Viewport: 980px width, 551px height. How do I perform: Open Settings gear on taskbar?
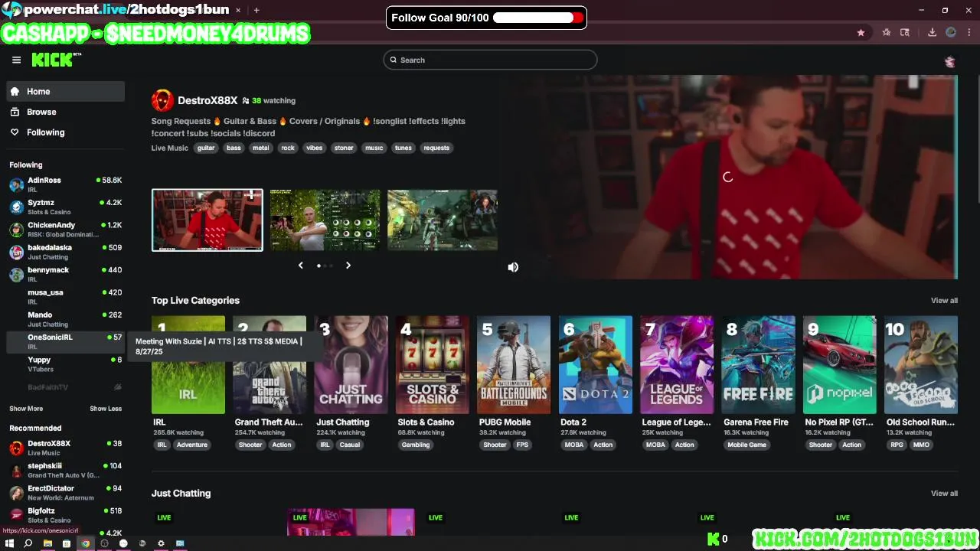click(161, 543)
